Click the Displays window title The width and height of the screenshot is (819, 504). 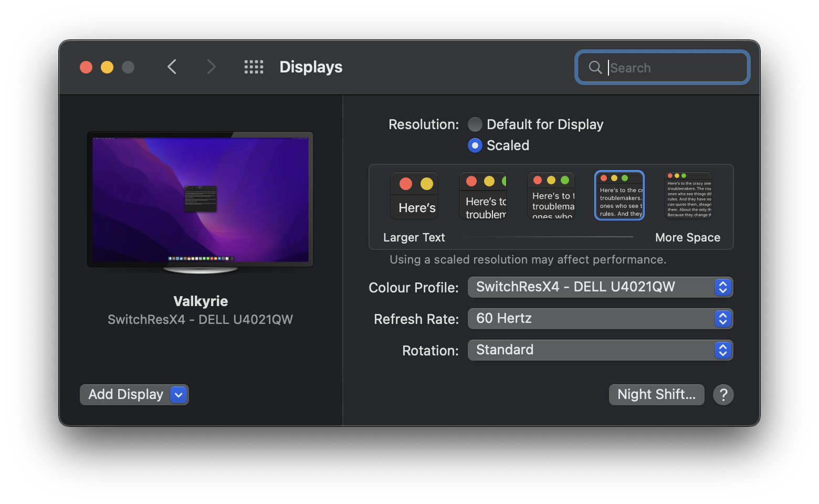(x=311, y=67)
